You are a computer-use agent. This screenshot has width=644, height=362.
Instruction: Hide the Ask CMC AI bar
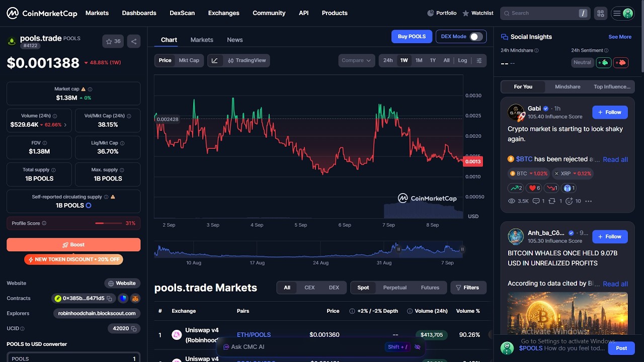coord(417,347)
